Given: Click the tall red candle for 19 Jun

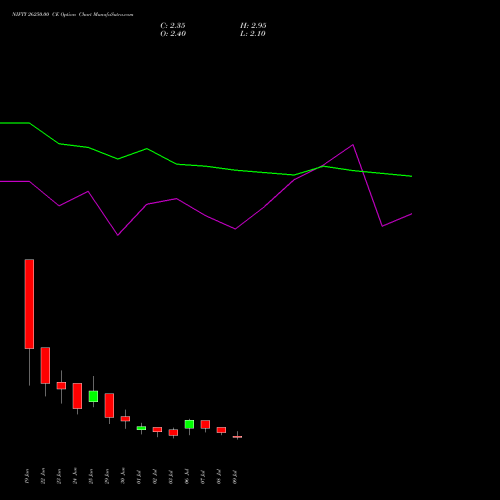Looking at the screenshot, I should tap(29, 304).
